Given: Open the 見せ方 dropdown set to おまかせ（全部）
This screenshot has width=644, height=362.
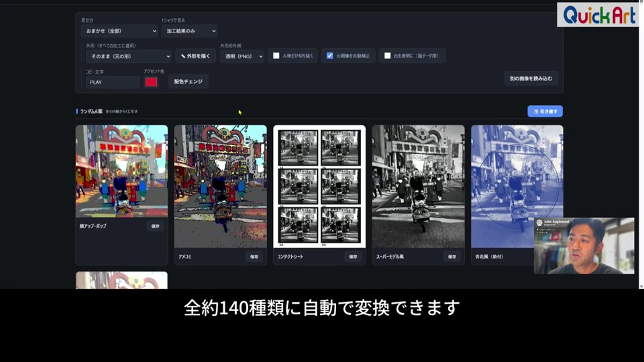Looking at the screenshot, I should (x=119, y=31).
